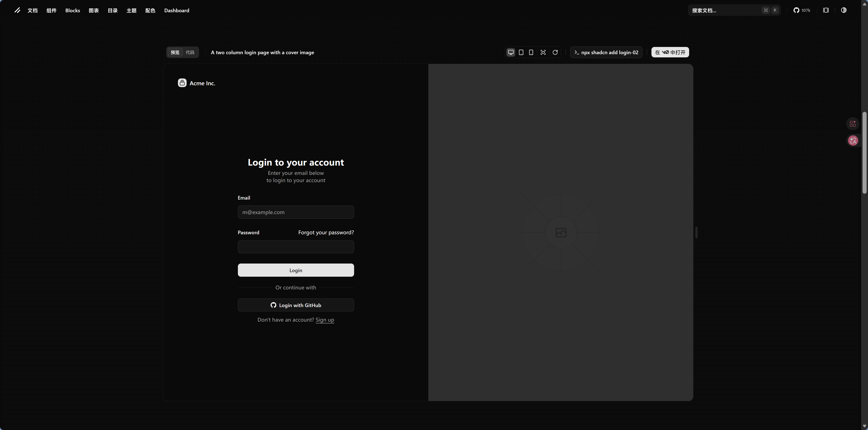Copy the npx shadcn add login-02 command

[x=606, y=53]
